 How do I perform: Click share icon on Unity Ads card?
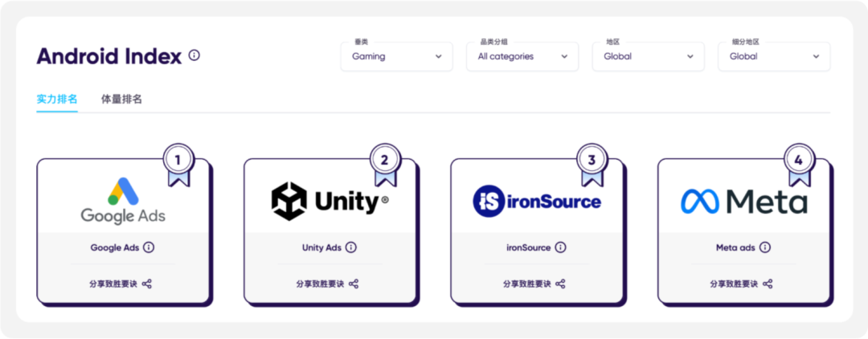coord(354,284)
